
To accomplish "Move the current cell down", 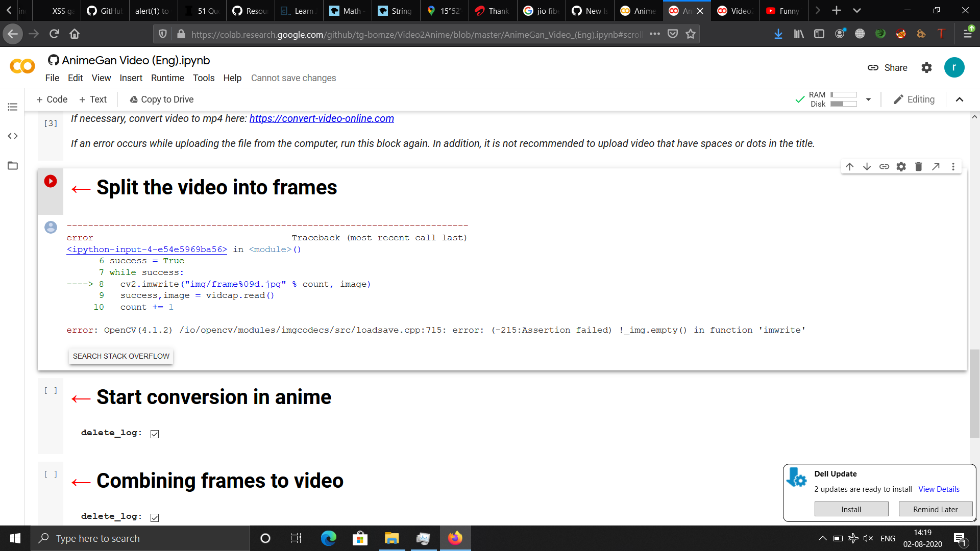I will (867, 166).
